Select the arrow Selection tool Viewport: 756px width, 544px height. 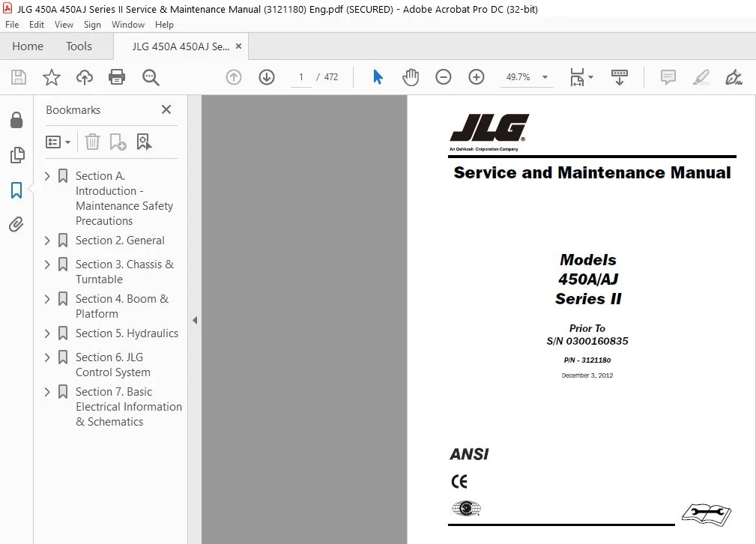[x=378, y=77]
